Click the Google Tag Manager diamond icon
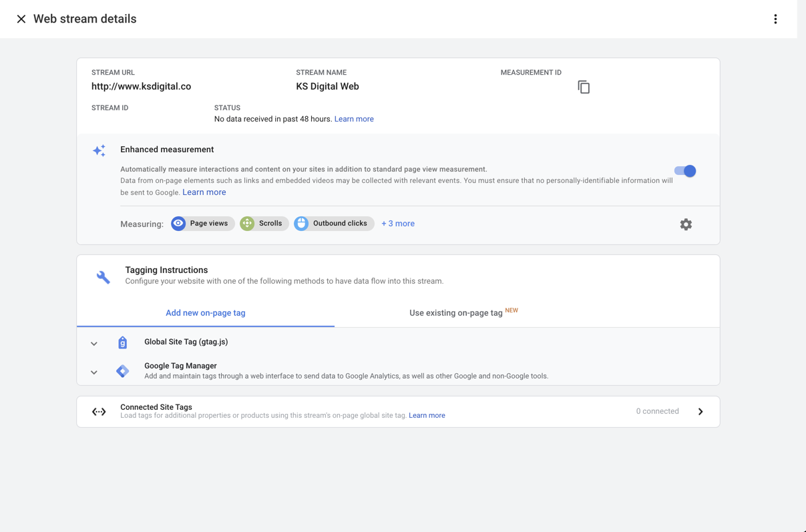Image resolution: width=806 pixels, height=532 pixels. coord(123,371)
